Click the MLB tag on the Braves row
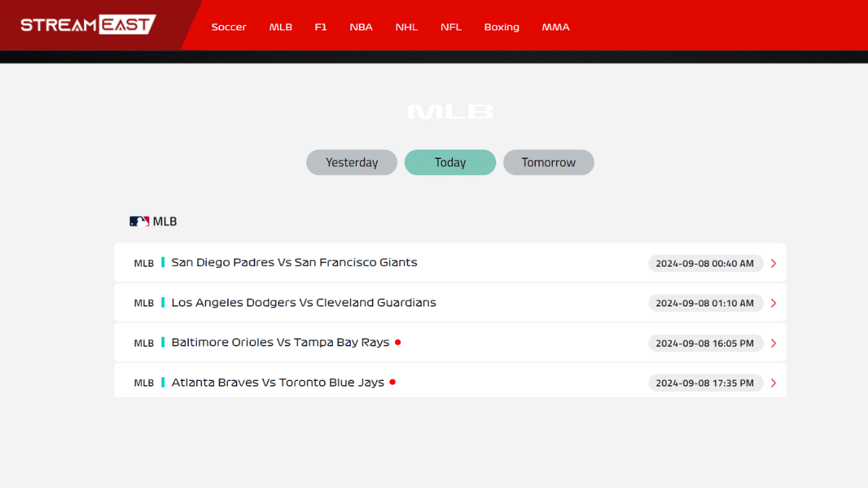Image resolution: width=868 pixels, height=488 pixels. tap(143, 382)
